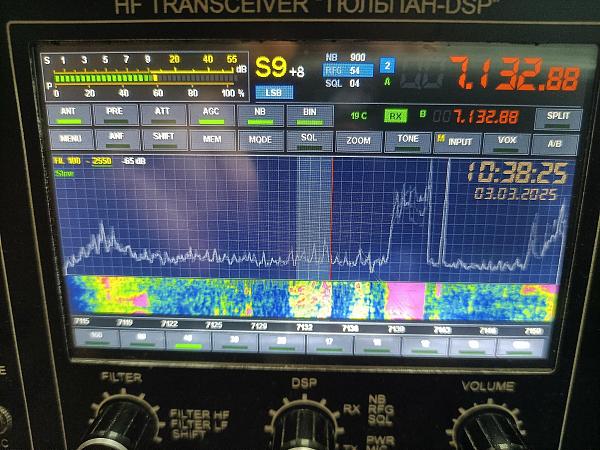This screenshot has width=600, height=450.
Task: Tap the INPUT button
Action: coord(457,143)
